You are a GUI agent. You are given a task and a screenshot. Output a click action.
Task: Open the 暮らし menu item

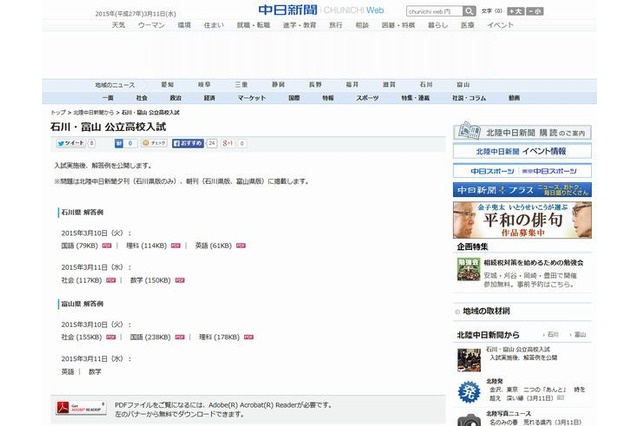(438, 25)
